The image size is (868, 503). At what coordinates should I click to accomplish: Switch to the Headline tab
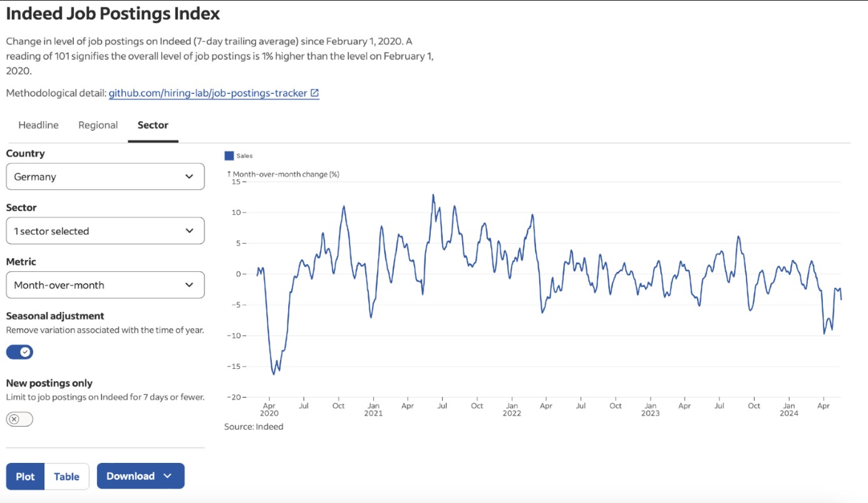click(x=38, y=125)
